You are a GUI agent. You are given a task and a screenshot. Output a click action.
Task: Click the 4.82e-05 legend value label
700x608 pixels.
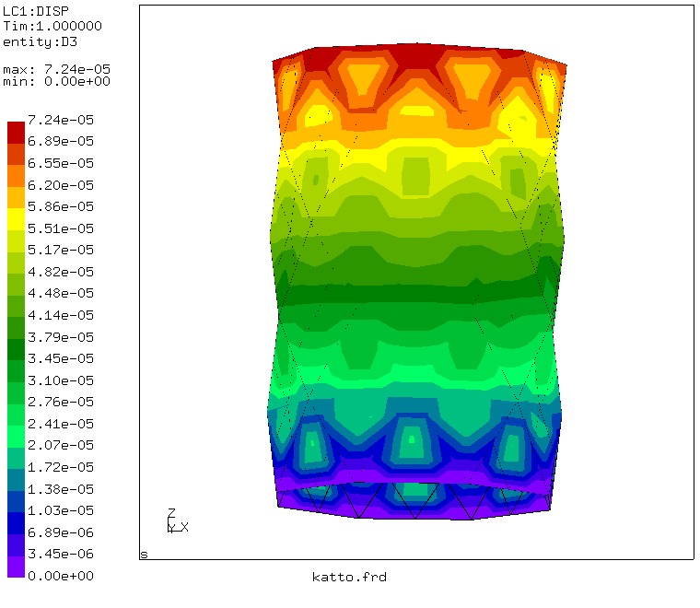click(61, 272)
